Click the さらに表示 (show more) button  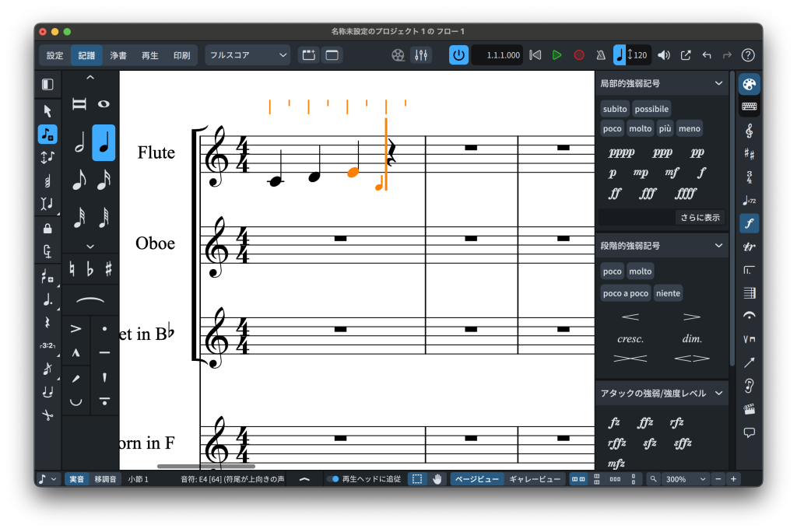click(700, 218)
